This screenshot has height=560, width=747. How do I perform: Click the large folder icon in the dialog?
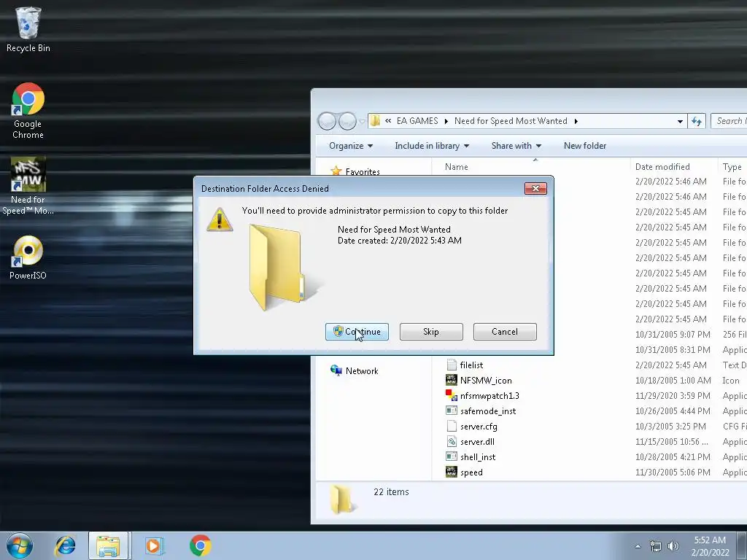pyautogui.click(x=285, y=268)
